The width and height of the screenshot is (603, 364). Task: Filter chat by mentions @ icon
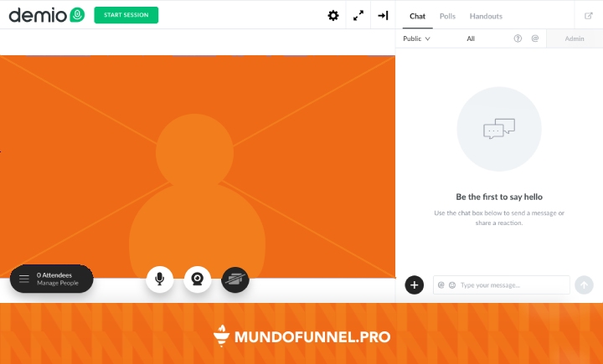click(535, 38)
